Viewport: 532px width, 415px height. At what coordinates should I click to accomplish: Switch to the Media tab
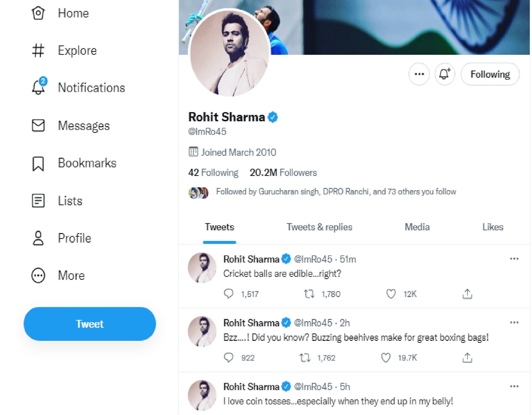point(417,227)
